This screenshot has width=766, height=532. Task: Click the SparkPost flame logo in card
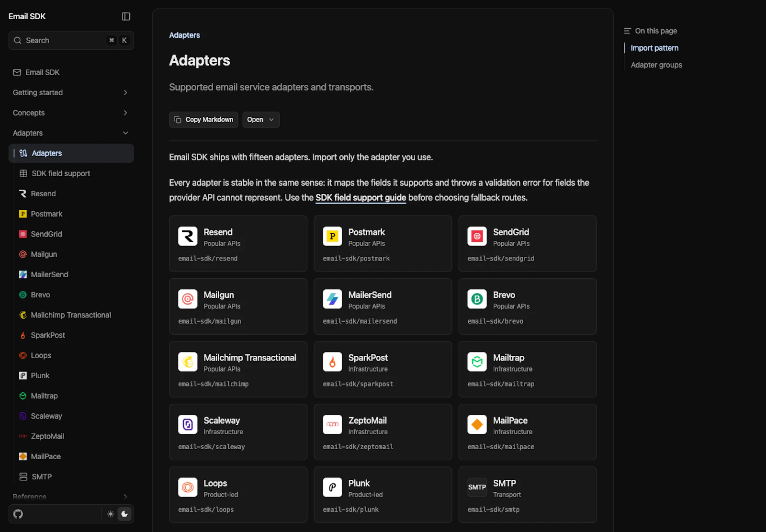(332, 362)
